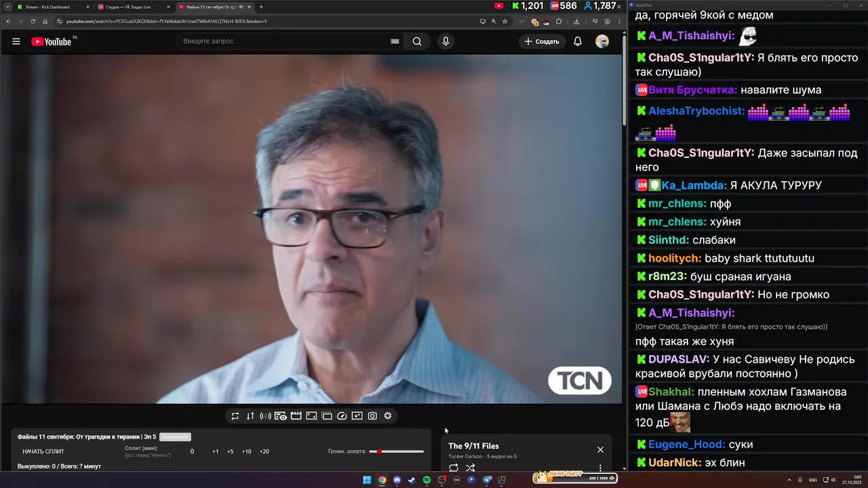868x488 pixels.
Task: Go to the YouTube home logo
Action: [x=52, y=41]
